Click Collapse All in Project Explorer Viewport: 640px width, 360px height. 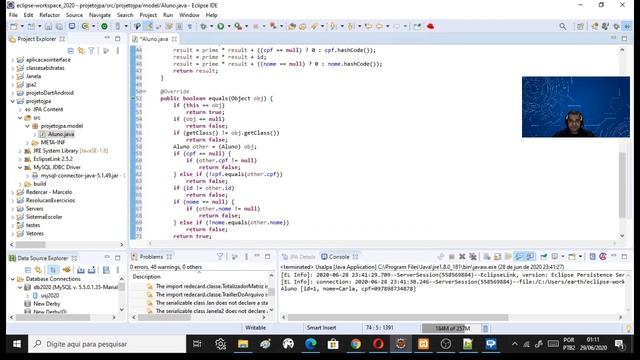click(70, 51)
